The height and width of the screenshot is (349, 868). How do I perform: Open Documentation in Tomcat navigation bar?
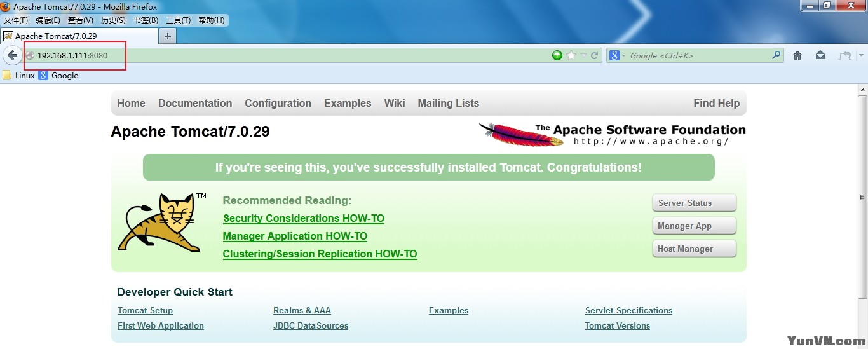point(195,103)
